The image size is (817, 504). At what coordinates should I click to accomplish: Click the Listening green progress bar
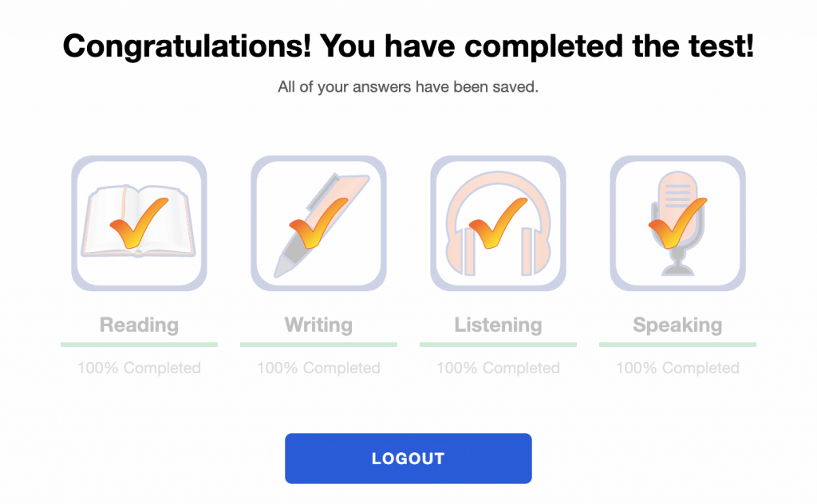tap(498, 345)
